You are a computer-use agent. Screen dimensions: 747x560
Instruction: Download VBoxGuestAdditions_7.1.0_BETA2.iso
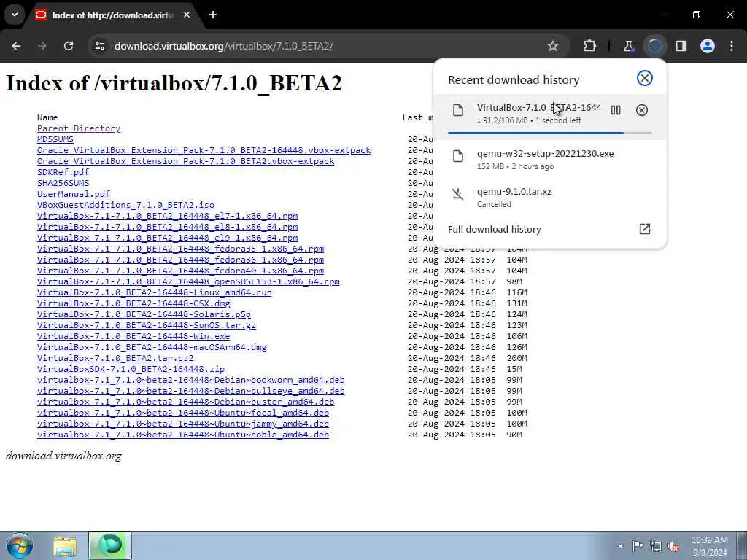pos(125,205)
